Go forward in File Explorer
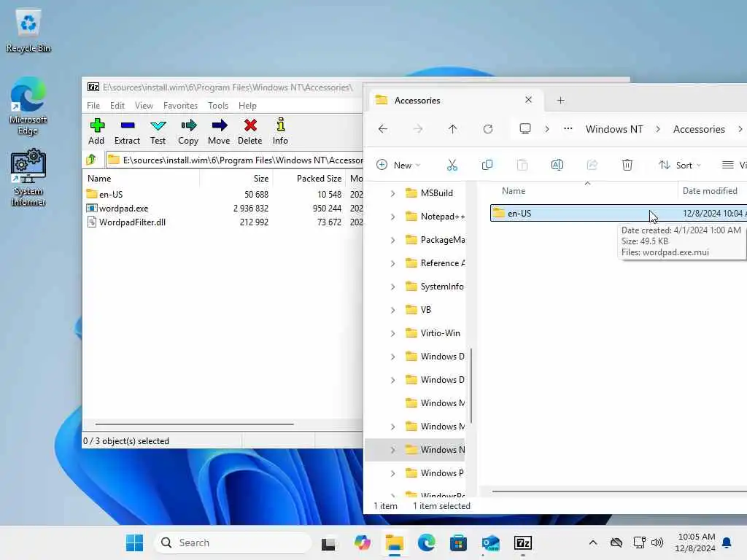 [x=418, y=129]
